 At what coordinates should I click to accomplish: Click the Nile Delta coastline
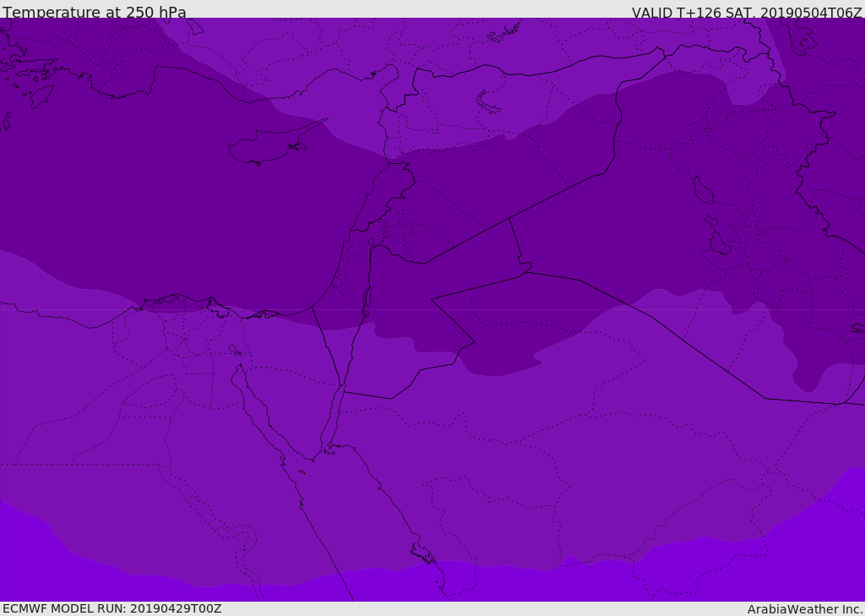[182, 297]
